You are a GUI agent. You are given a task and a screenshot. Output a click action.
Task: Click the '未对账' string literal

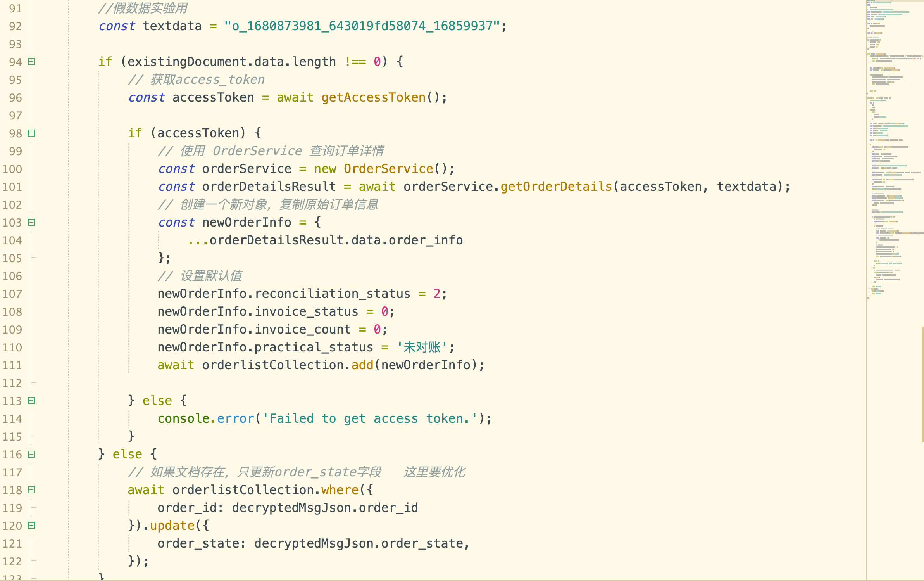point(422,347)
